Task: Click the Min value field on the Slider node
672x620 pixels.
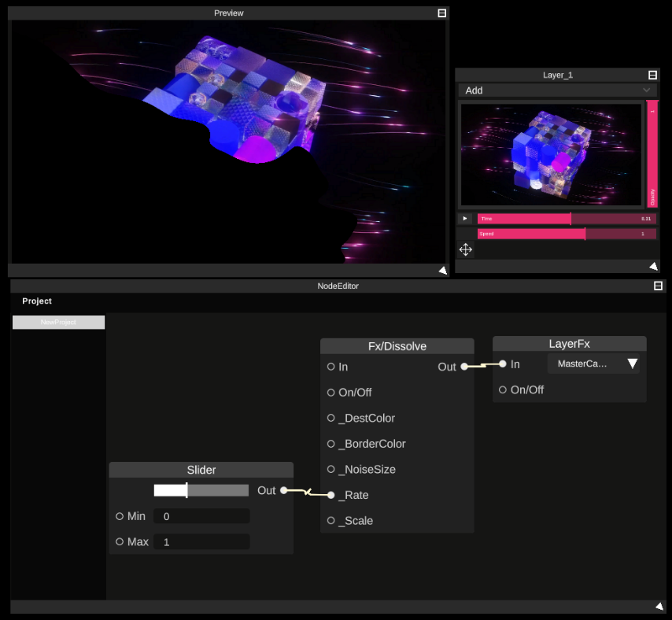Action: [x=201, y=516]
